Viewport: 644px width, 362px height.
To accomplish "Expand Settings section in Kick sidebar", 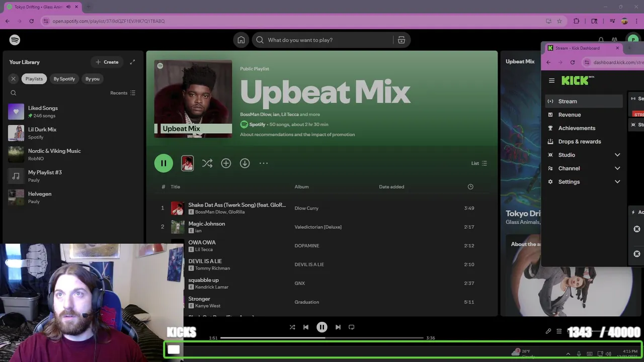I will pyautogui.click(x=617, y=182).
